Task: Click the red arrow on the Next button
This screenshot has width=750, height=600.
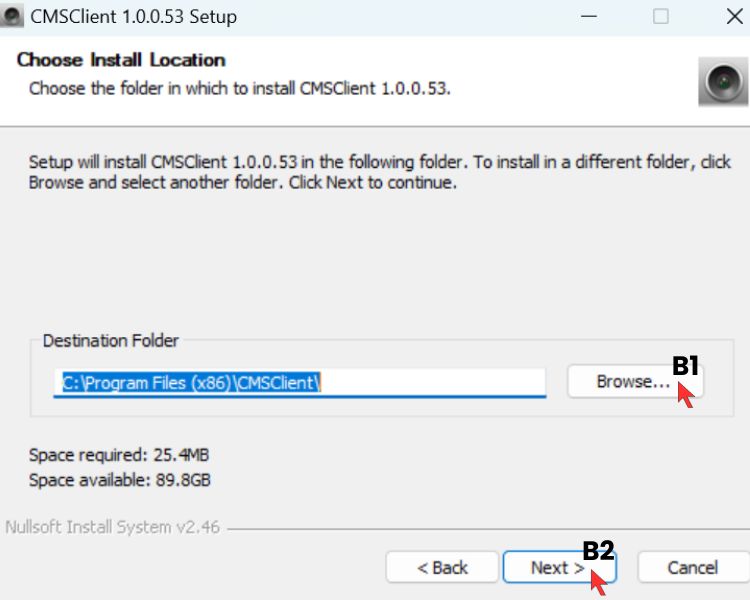Action: [x=598, y=582]
